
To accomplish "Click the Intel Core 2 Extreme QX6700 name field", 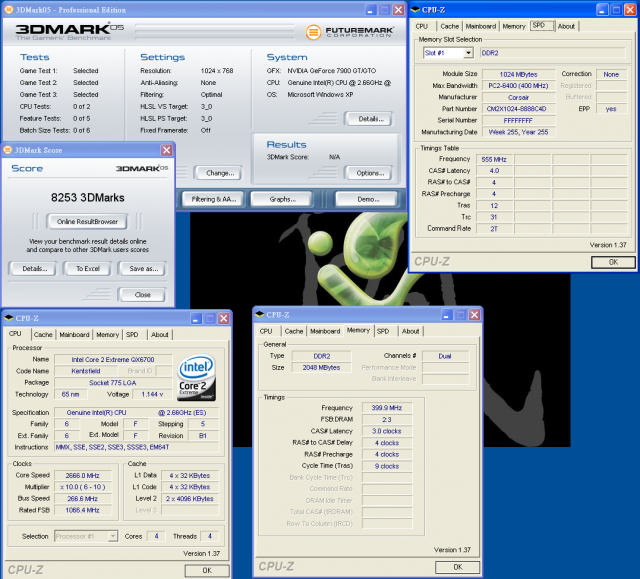I will 113,359.
